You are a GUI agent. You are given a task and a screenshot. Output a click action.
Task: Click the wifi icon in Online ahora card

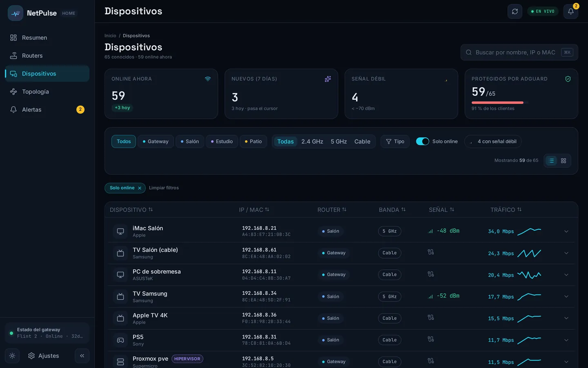pyautogui.click(x=208, y=79)
